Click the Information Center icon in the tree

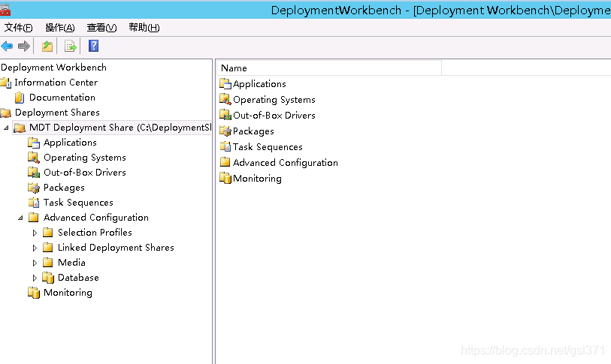click(5, 83)
